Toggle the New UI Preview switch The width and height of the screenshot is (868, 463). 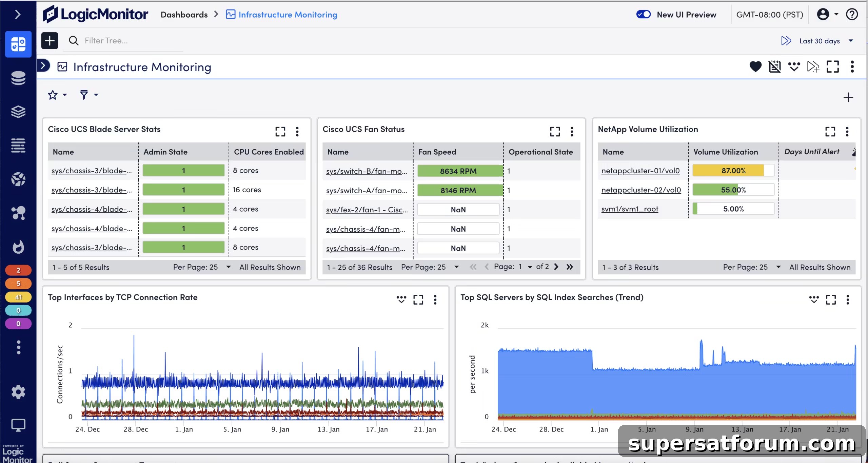[643, 14]
